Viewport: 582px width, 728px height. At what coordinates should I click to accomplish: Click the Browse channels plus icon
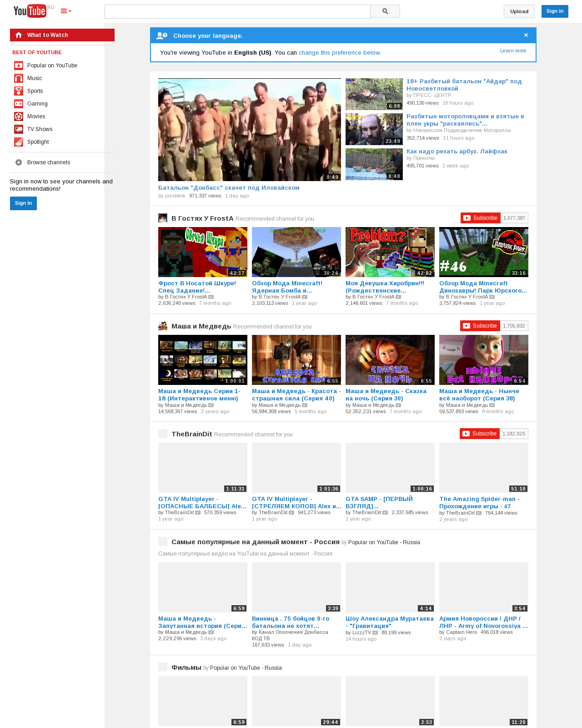(19, 162)
